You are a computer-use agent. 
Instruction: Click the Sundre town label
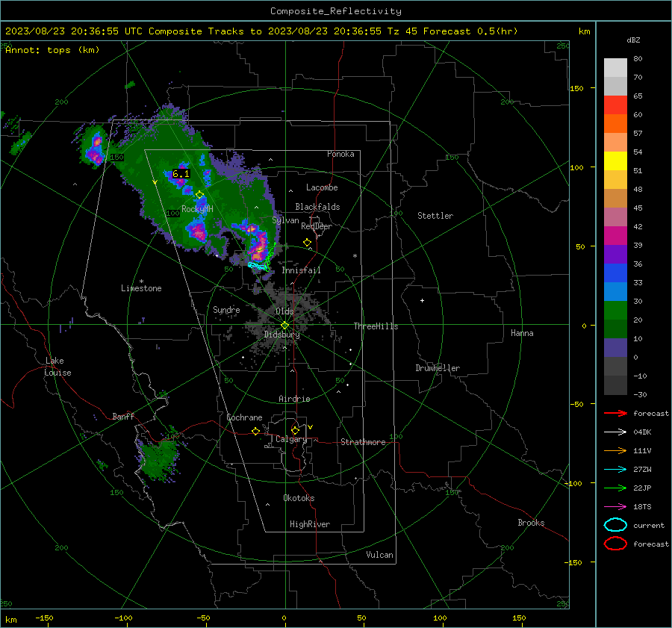pyautogui.click(x=226, y=309)
